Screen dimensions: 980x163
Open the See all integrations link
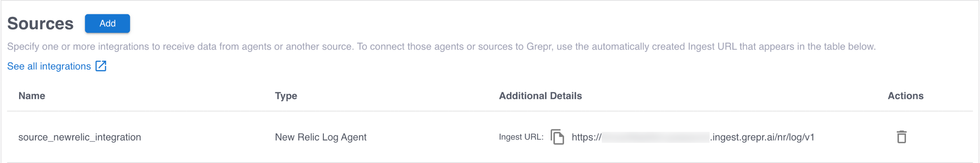coord(49,67)
